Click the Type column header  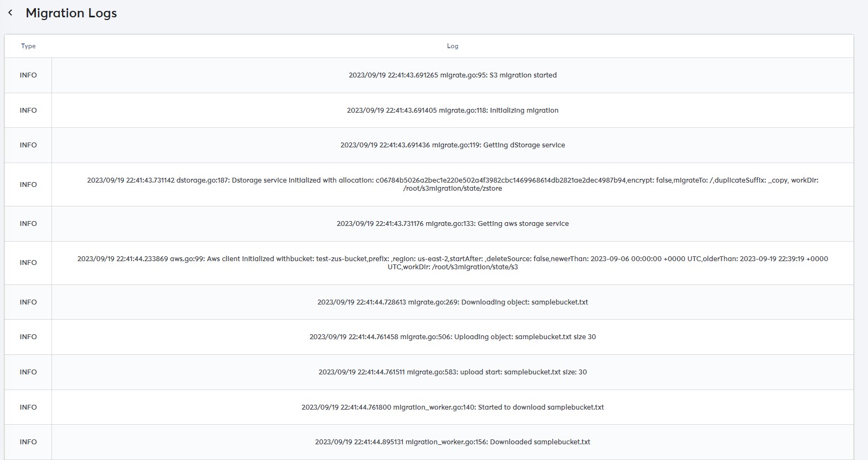click(28, 46)
